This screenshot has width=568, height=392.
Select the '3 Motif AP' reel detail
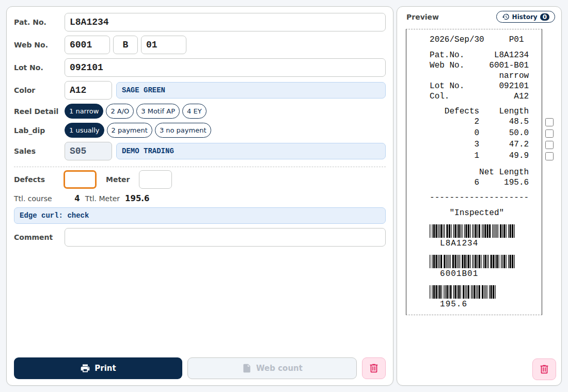(158, 111)
